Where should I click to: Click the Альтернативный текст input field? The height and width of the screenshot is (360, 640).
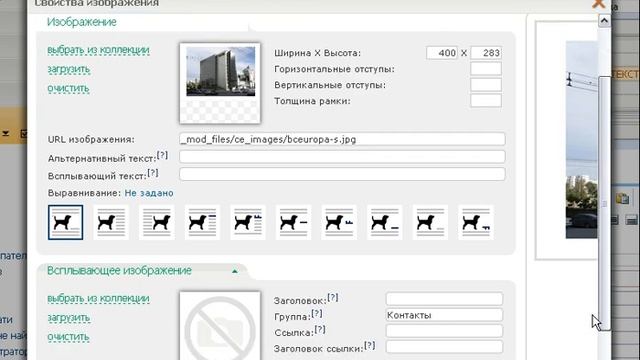click(x=342, y=157)
